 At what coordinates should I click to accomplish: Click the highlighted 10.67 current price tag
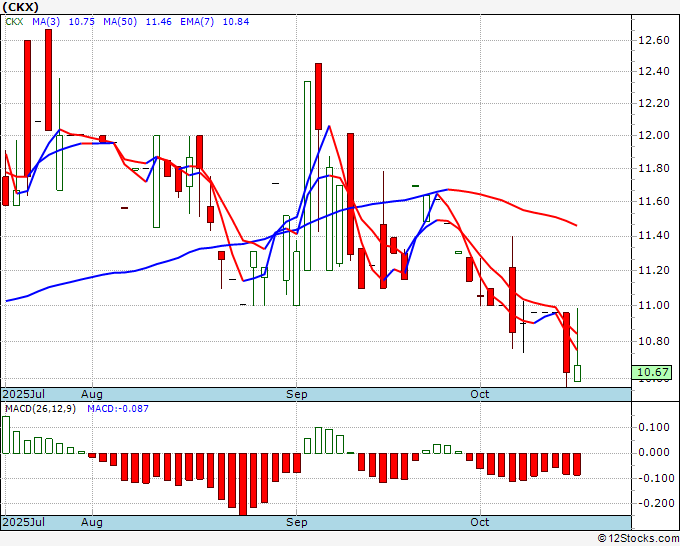click(652, 372)
